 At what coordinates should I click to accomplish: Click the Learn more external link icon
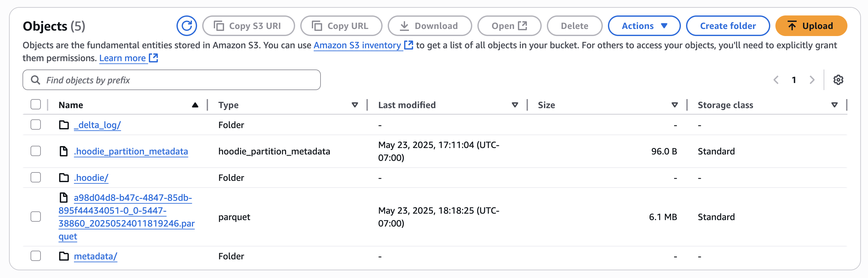pyautogui.click(x=154, y=58)
